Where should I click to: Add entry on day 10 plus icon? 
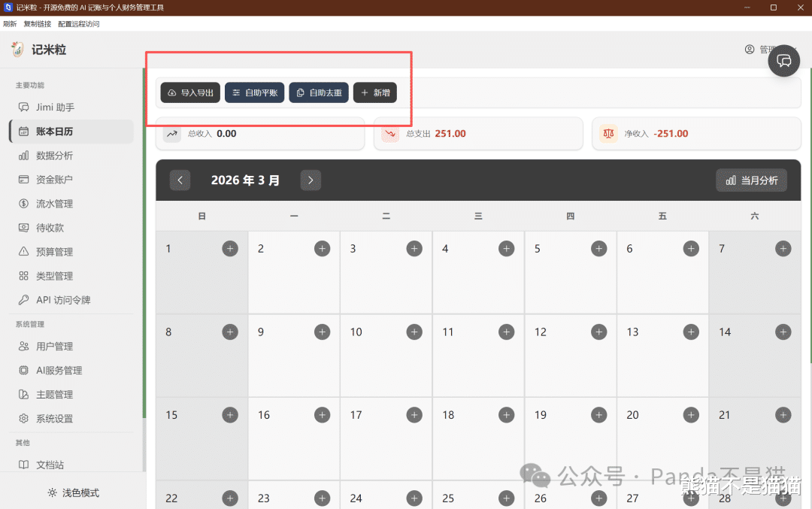point(414,332)
